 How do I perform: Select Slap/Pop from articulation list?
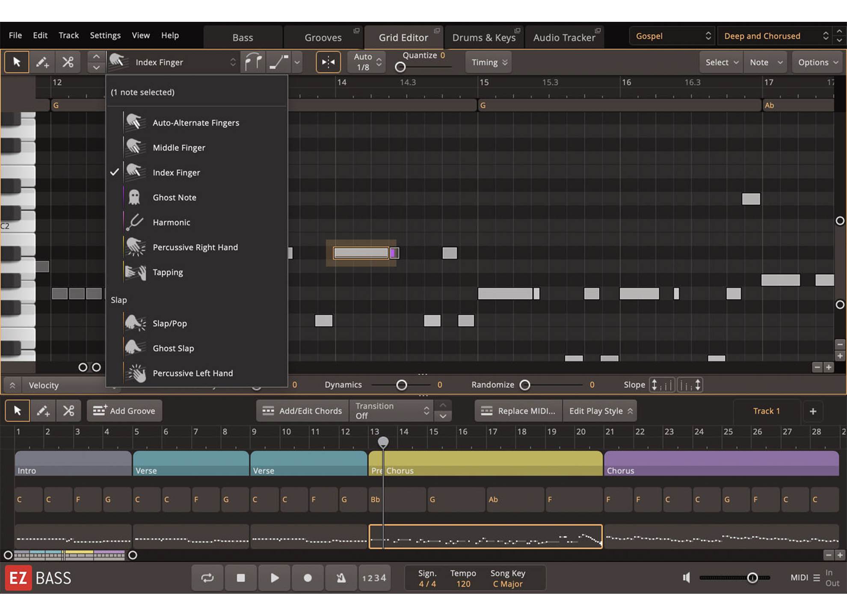coord(169,323)
